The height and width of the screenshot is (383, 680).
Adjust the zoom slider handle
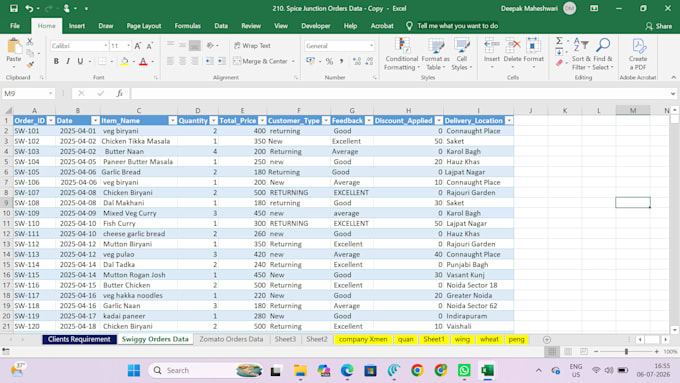pos(626,351)
